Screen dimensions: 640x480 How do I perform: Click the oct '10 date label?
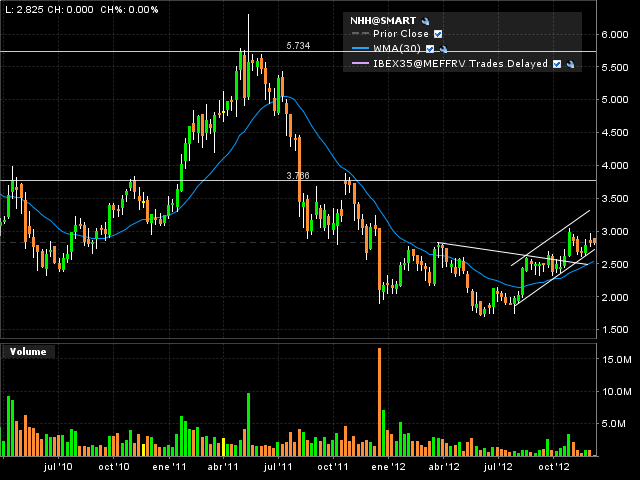[113, 467]
